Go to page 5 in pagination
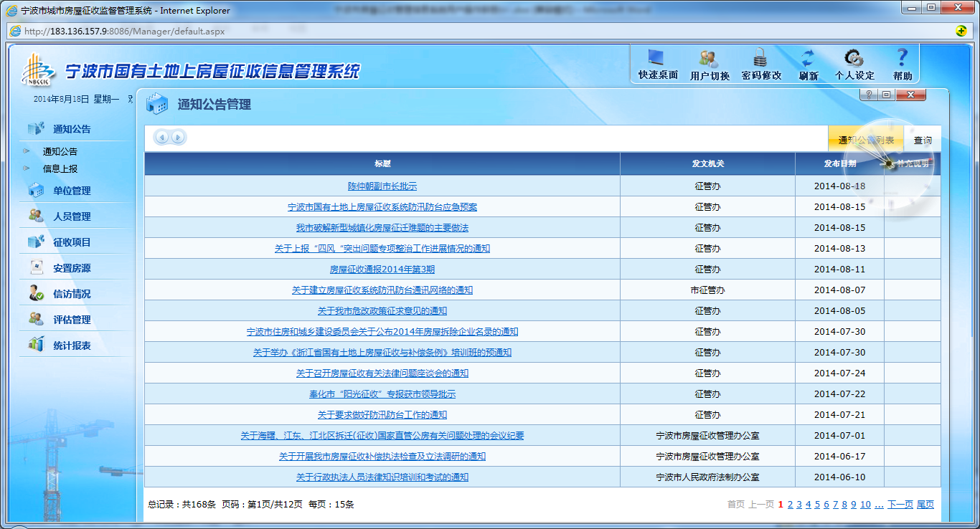 817,505
